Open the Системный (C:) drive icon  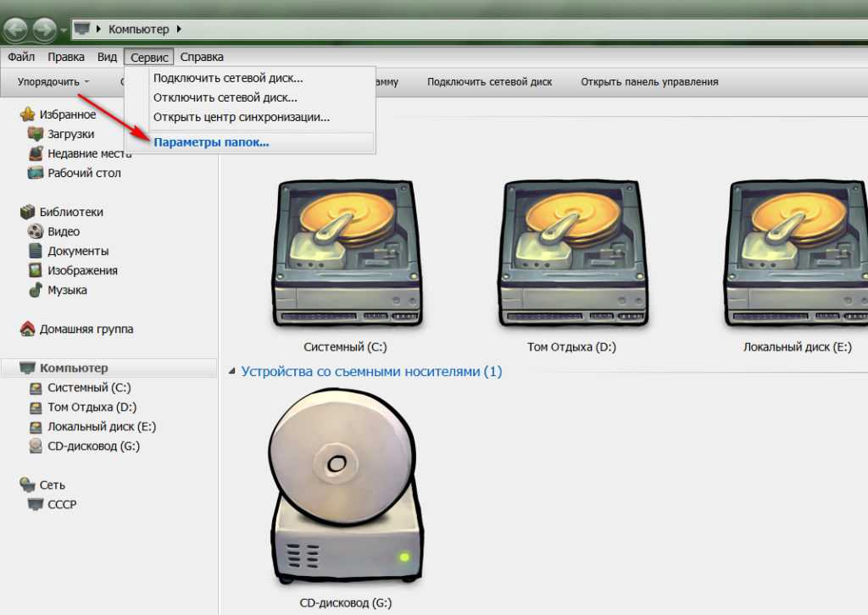[344, 254]
